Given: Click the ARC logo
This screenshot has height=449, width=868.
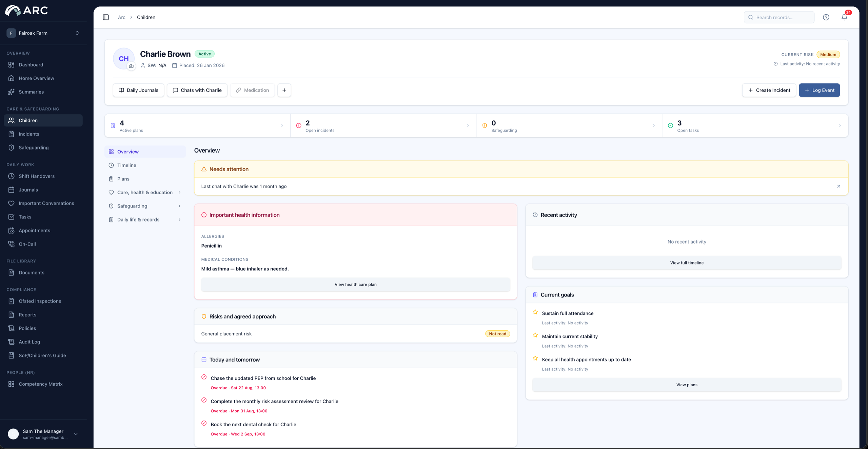Looking at the screenshot, I should click(27, 11).
